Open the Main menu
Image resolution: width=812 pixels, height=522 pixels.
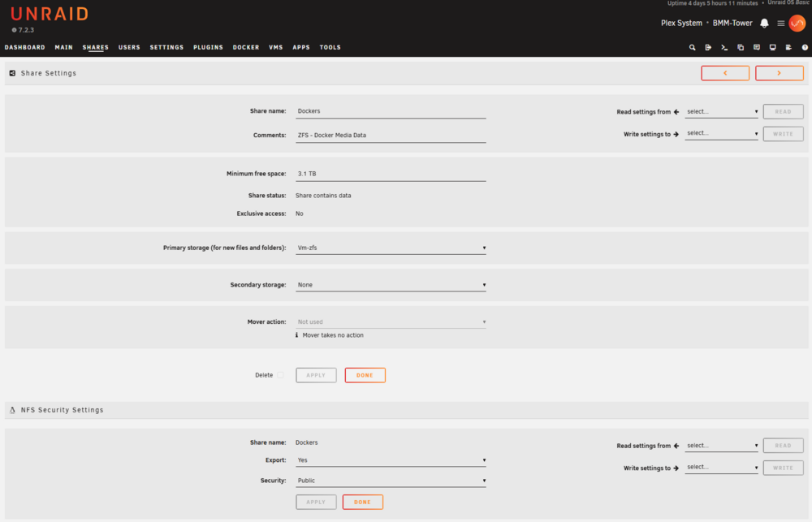pyautogui.click(x=63, y=47)
